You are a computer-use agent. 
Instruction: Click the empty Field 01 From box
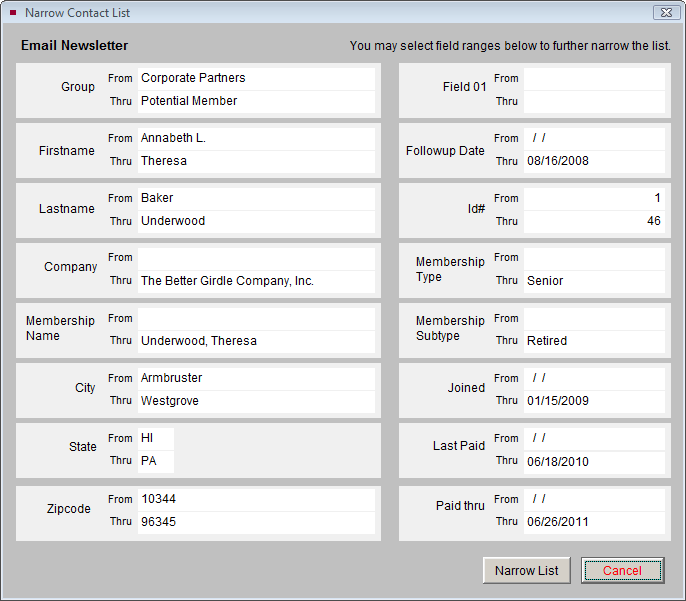click(x=593, y=78)
